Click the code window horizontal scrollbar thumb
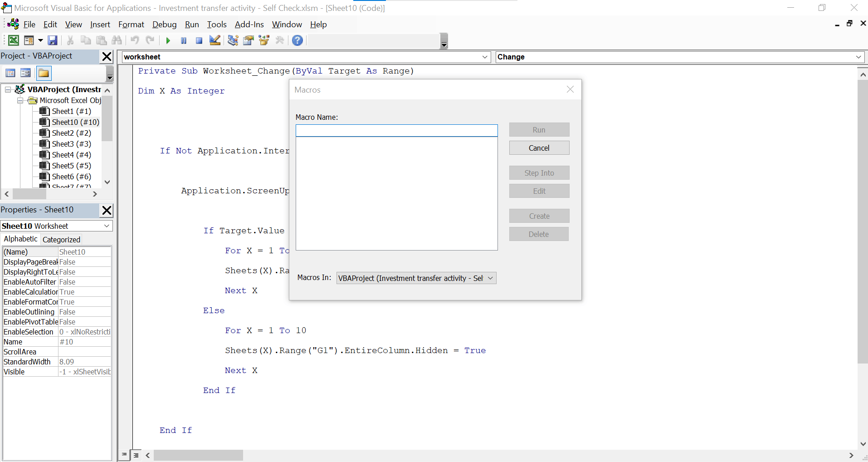 click(x=198, y=455)
